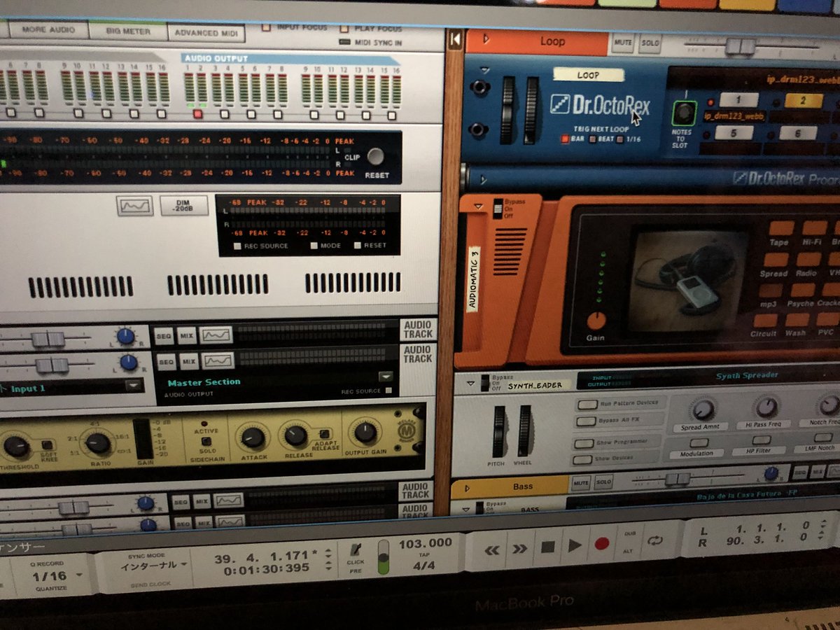Adjust the Bass channel level fader

click(x=677, y=479)
